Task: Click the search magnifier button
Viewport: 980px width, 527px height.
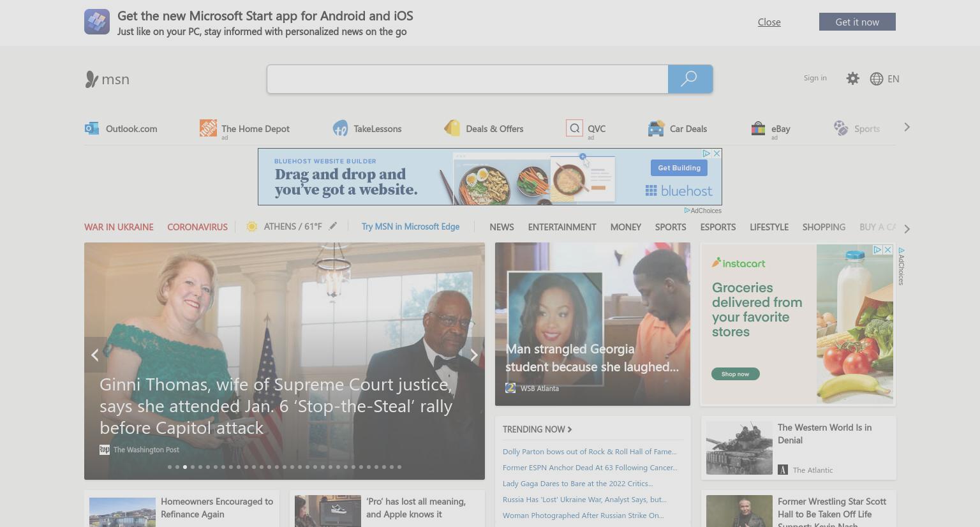Action: coord(690,79)
